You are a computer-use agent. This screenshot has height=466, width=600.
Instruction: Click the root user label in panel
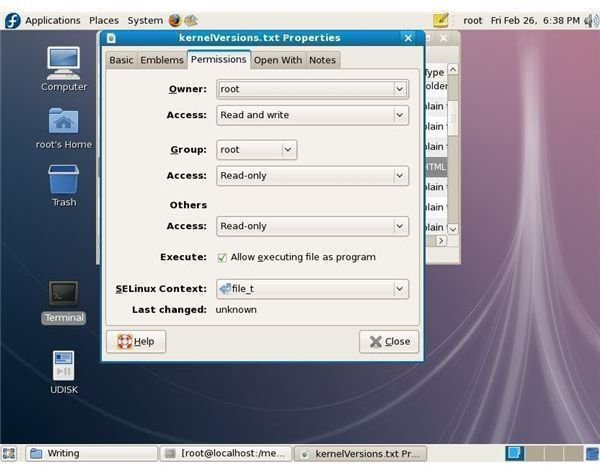(473, 20)
